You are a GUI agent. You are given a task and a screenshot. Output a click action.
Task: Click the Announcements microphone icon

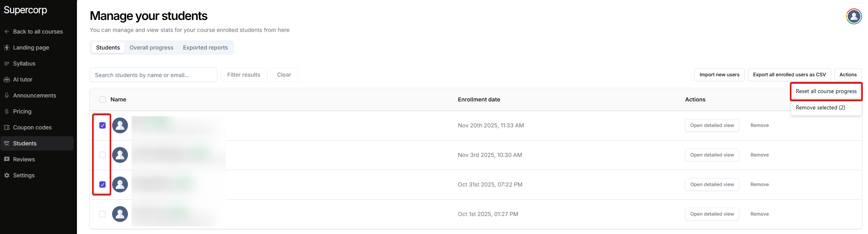7,95
